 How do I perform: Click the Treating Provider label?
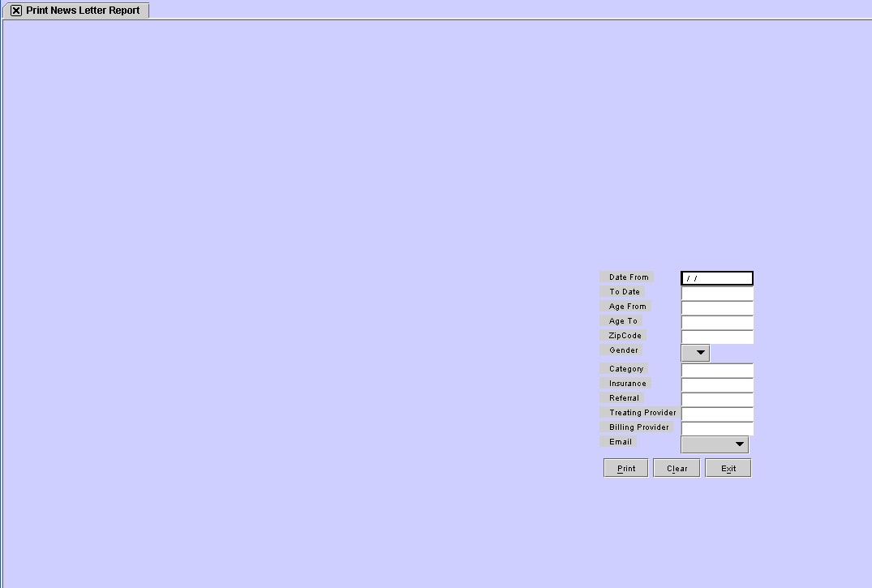640,412
